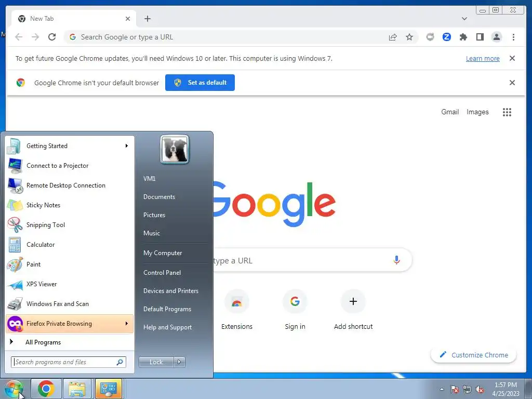The width and height of the screenshot is (532, 399).
Task: Click the blue Z extension icon
Action: pos(446,37)
